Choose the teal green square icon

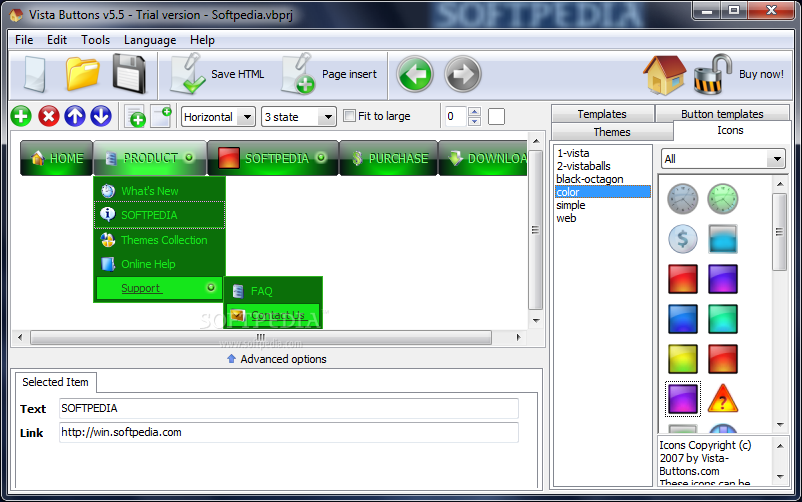[x=722, y=319]
